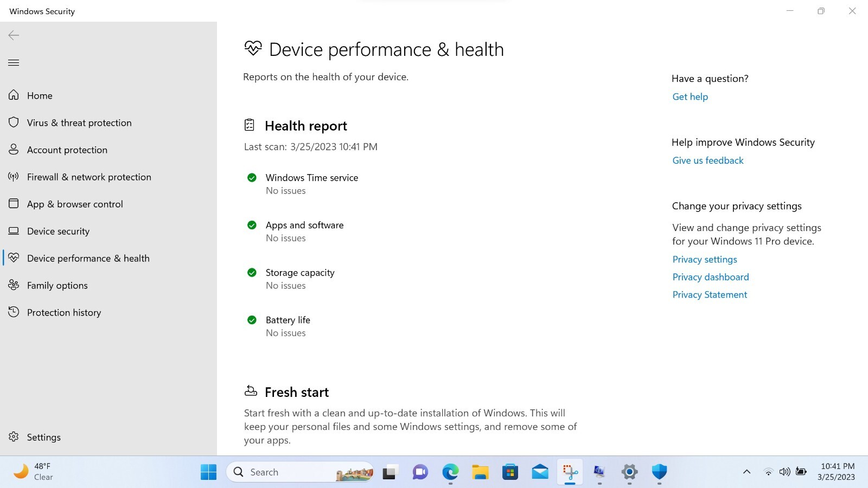Open File Explorer from the taskbar
The width and height of the screenshot is (868, 488).
click(x=480, y=472)
